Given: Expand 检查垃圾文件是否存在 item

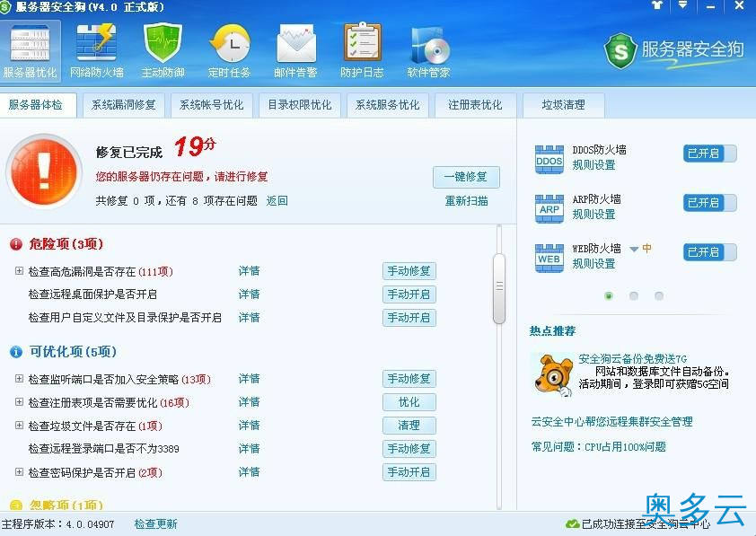Looking at the screenshot, I should (x=19, y=426).
